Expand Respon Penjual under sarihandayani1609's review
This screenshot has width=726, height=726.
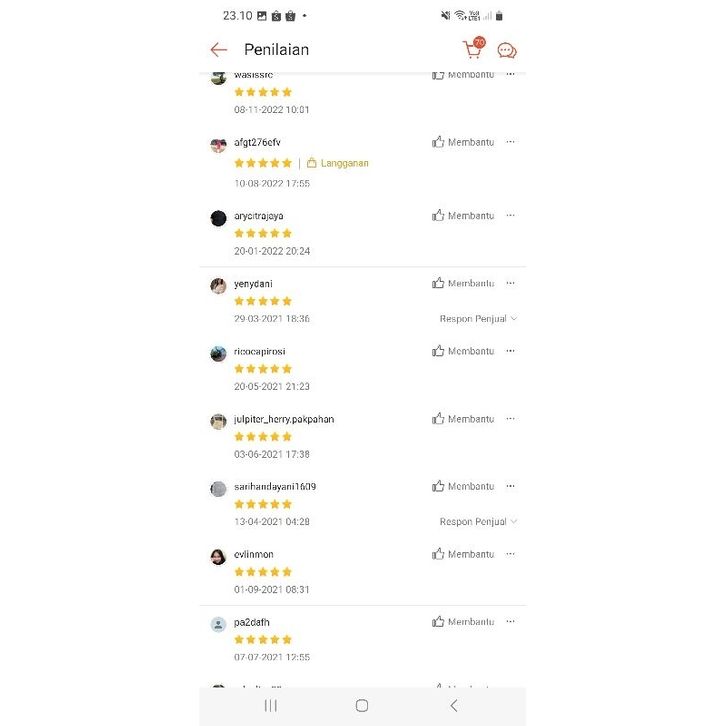478,522
